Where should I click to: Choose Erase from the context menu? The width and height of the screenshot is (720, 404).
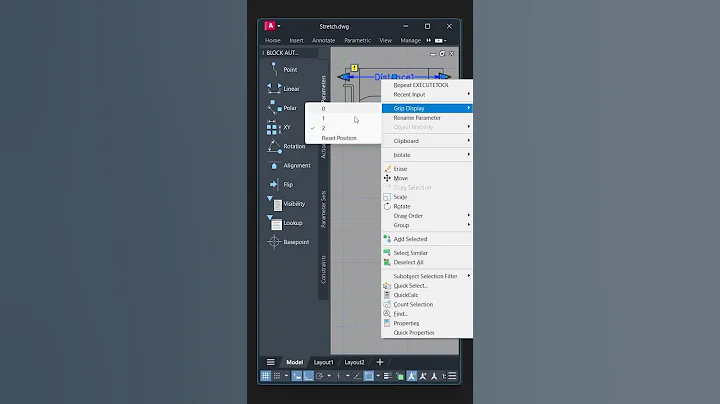click(x=427, y=169)
